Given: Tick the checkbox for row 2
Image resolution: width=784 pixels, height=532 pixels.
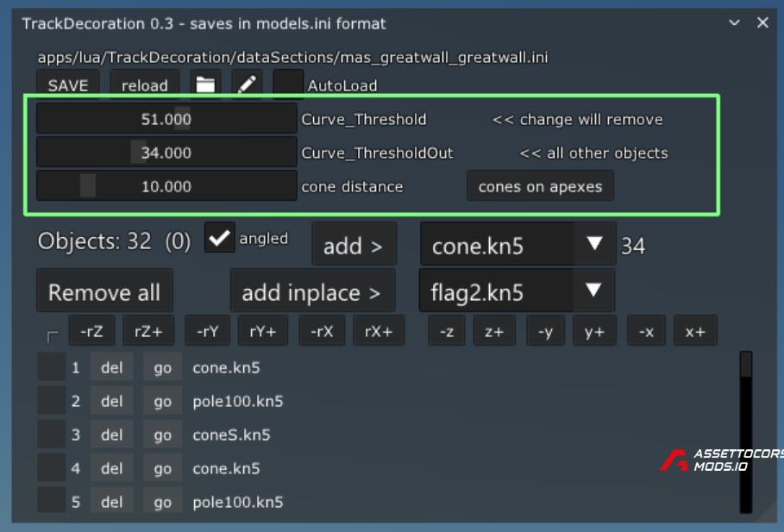Looking at the screenshot, I should [52, 401].
